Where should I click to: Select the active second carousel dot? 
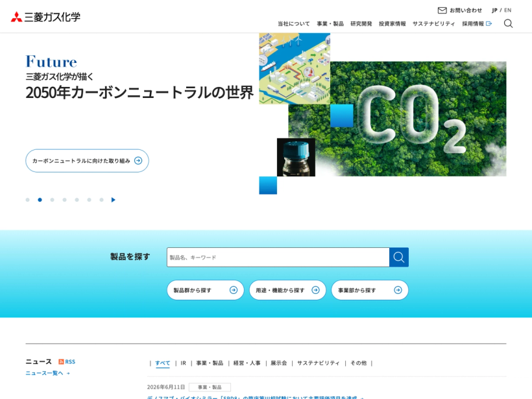40,200
